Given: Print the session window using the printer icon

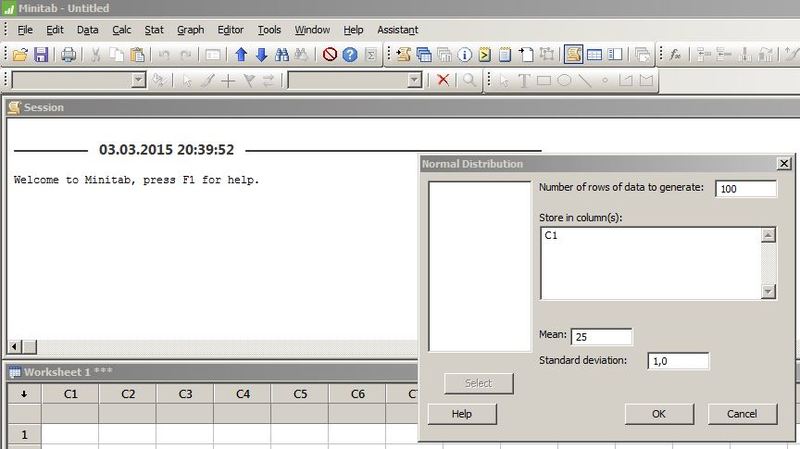Looking at the screenshot, I should [68, 55].
